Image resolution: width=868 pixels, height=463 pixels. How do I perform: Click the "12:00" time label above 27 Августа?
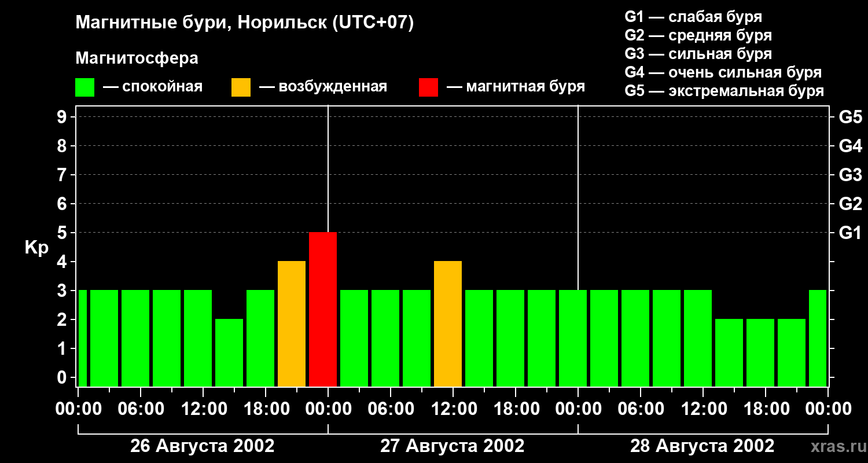pyautogui.click(x=453, y=409)
